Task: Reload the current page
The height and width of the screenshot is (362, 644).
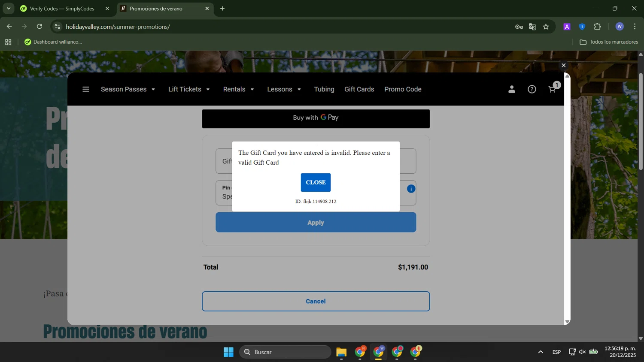Action: point(39,27)
